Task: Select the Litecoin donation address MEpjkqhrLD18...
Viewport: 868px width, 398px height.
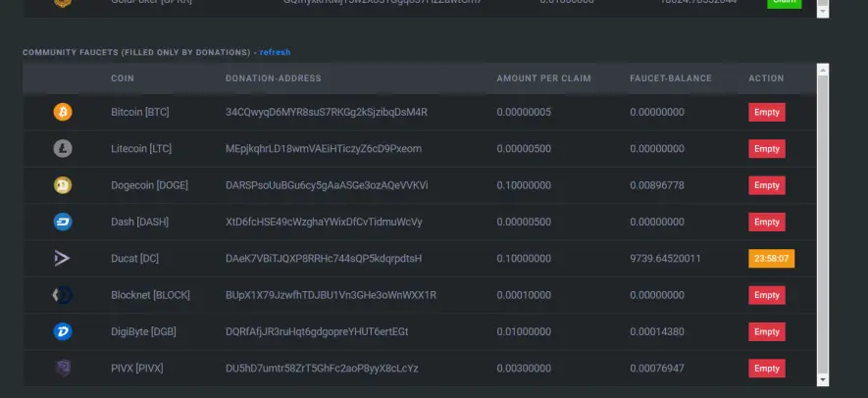Action: pyautogui.click(x=324, y=149)
